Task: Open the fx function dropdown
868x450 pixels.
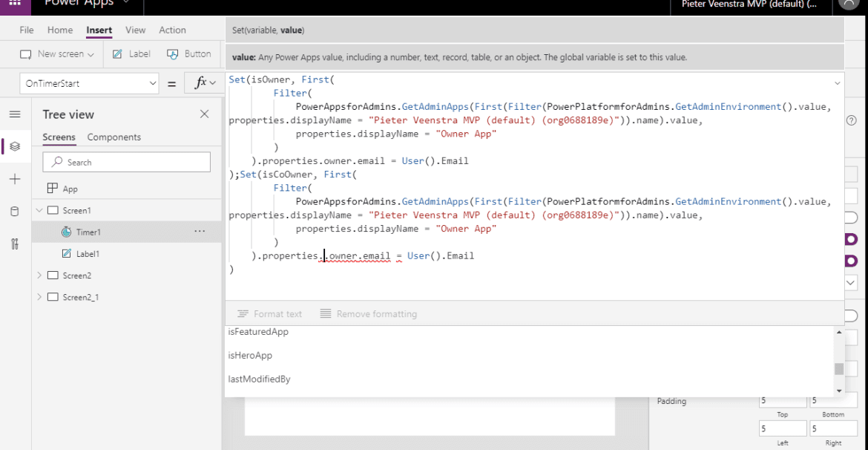Action: pyautogui.click(x=204, y=83)
